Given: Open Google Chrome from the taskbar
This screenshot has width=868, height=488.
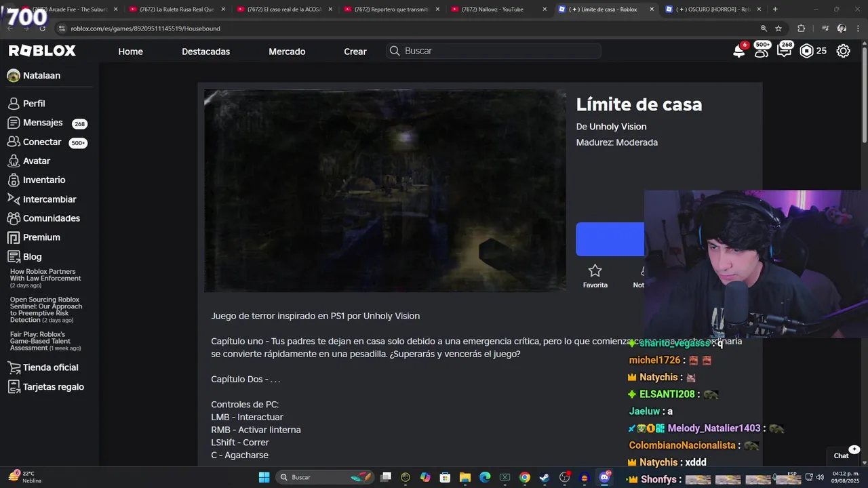Looking at the screenshot, I should coord(525,477).
